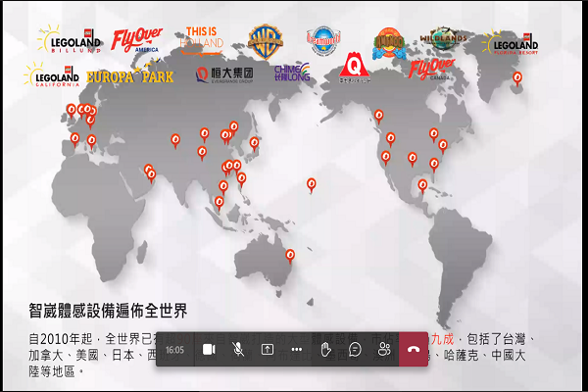Click the lone pin in the Pacific Ocean
This screenshot has width=588, height=392.
tap(311, 185)
